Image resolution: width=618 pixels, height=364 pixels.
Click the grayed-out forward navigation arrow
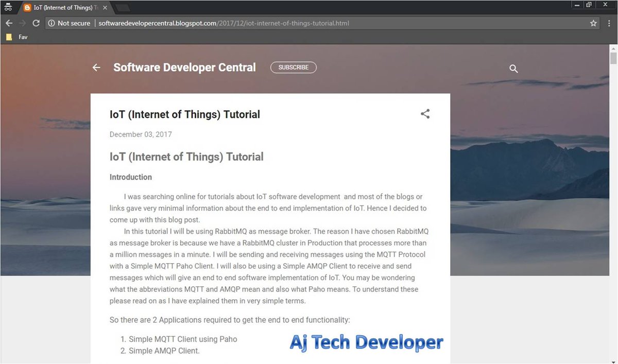click(22, 23)
